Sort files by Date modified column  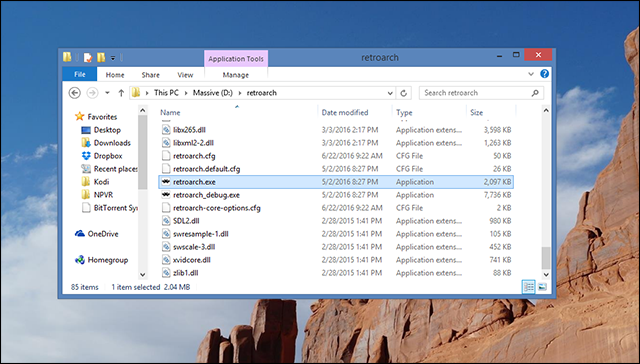tap(345, 113)
